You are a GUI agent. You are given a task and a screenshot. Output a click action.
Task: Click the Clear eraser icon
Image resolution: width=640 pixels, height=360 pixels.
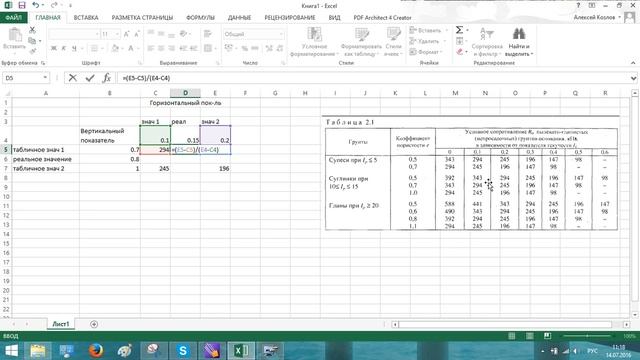coord(460,52)
